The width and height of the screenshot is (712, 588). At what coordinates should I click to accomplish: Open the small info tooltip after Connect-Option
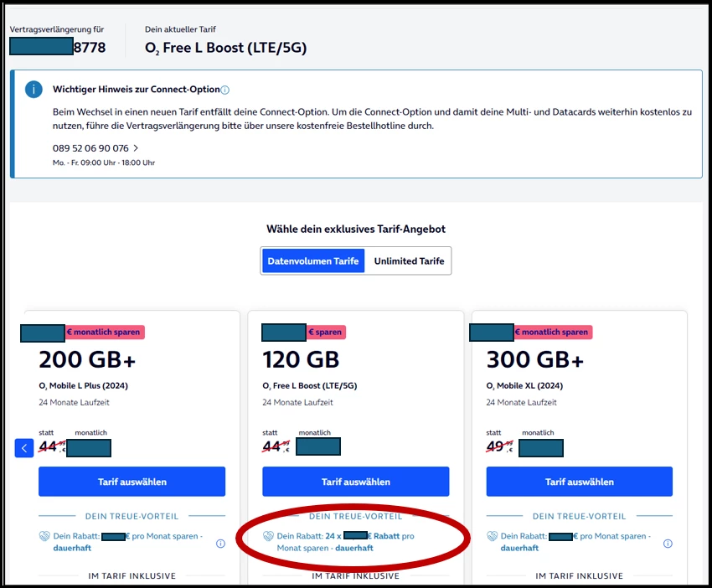[x=224, y=90]
